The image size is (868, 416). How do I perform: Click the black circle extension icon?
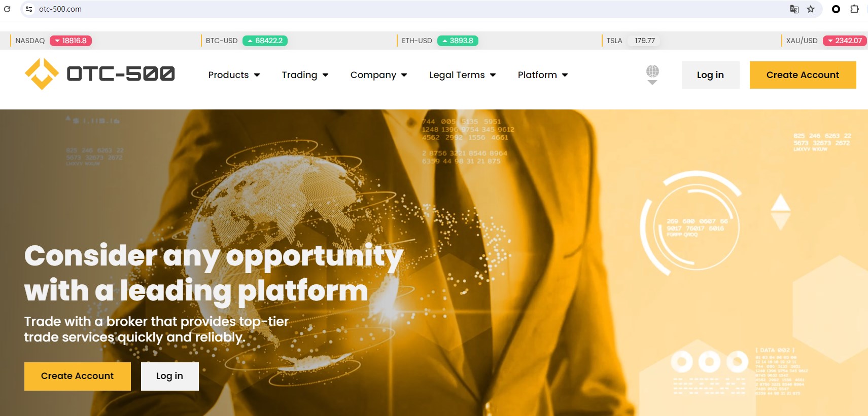[836, 9]
